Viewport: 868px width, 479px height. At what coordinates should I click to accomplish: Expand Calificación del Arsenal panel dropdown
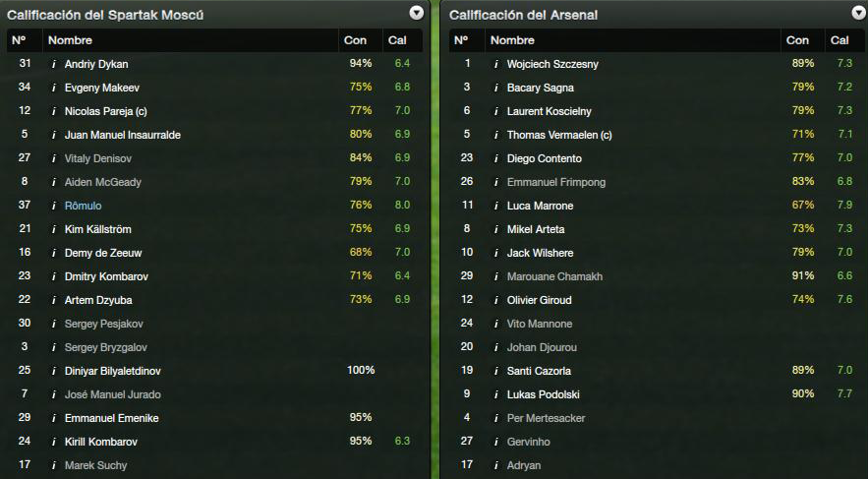click(x=858, y=13)
